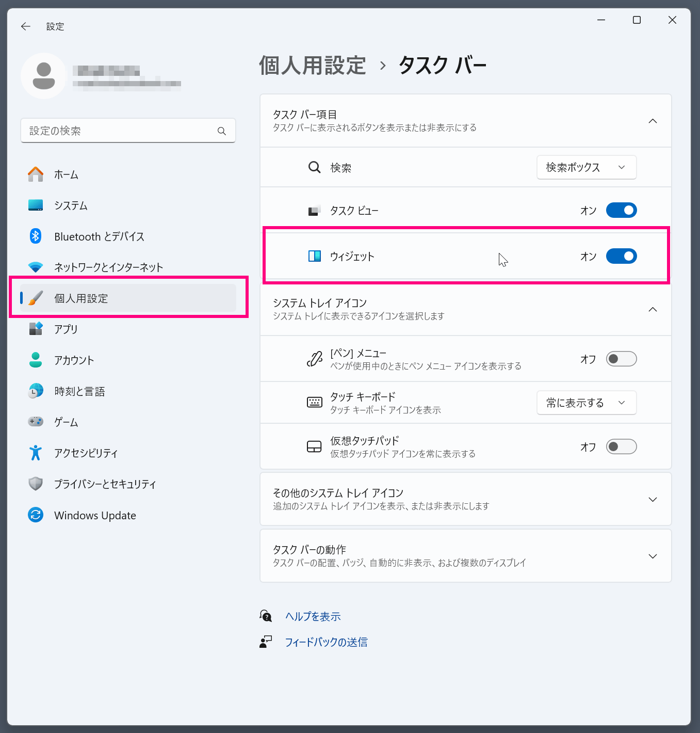Open the 常に表示する dropdown for touch keyboard
This screenshot has height=733, width=700.
click(587, 403)
